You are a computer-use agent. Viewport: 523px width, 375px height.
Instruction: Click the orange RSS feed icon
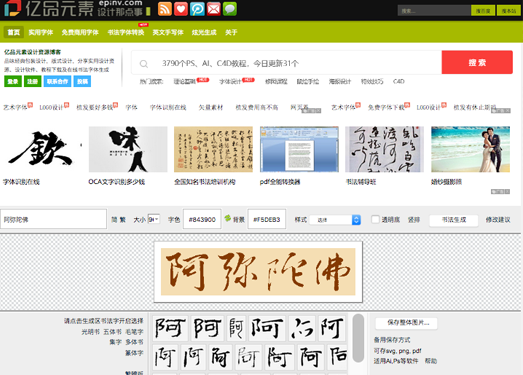164,9
